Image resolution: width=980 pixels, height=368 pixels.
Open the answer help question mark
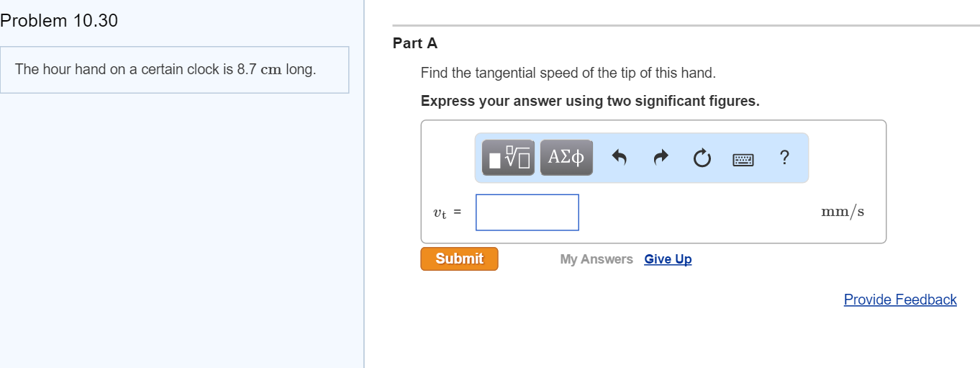click(784, 157)
